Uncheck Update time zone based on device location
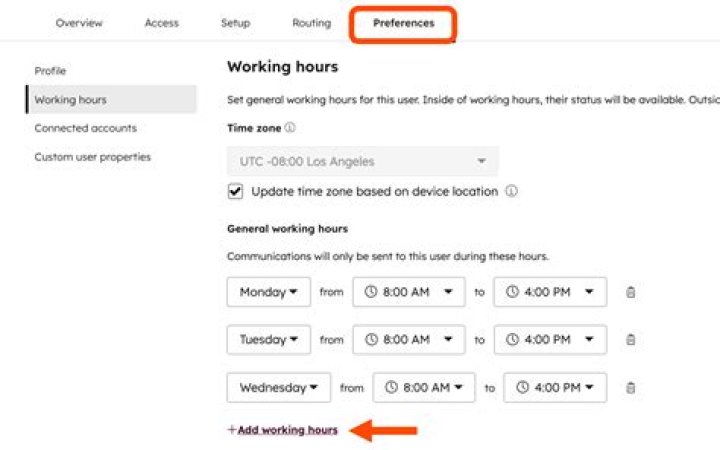 (x=235, y=191)
